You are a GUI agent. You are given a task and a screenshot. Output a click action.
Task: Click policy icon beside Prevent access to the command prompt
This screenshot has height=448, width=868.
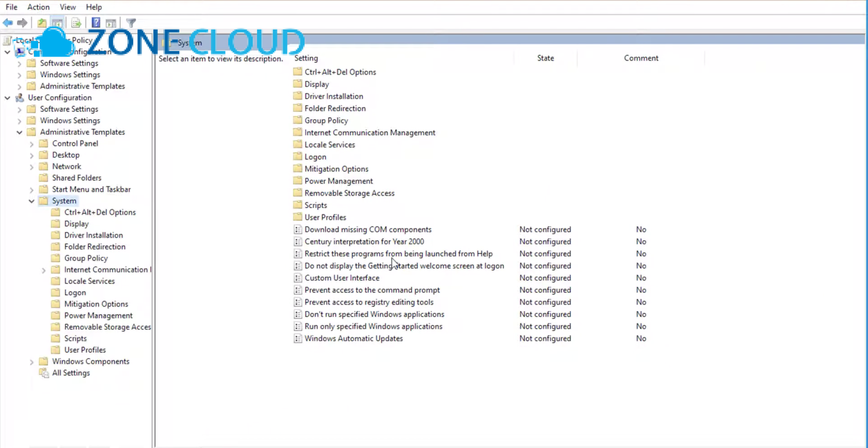pos(297,290)
